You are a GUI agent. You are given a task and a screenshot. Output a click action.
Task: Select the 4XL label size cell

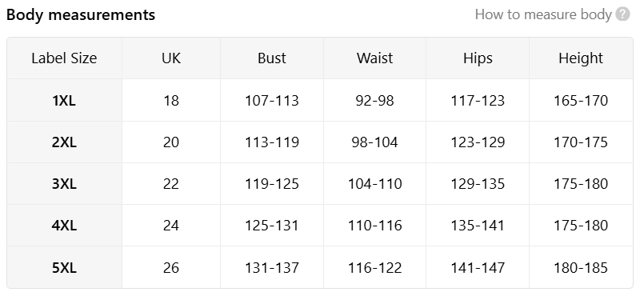[64, 226]
